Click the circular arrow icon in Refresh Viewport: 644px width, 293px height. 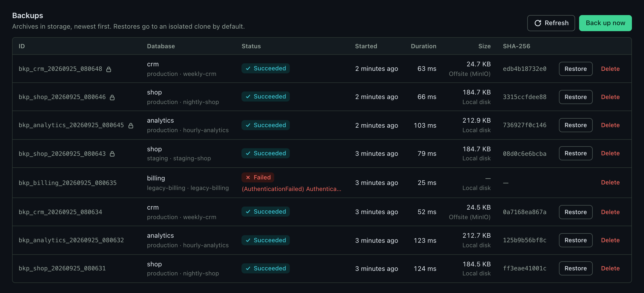pos(538,23)
